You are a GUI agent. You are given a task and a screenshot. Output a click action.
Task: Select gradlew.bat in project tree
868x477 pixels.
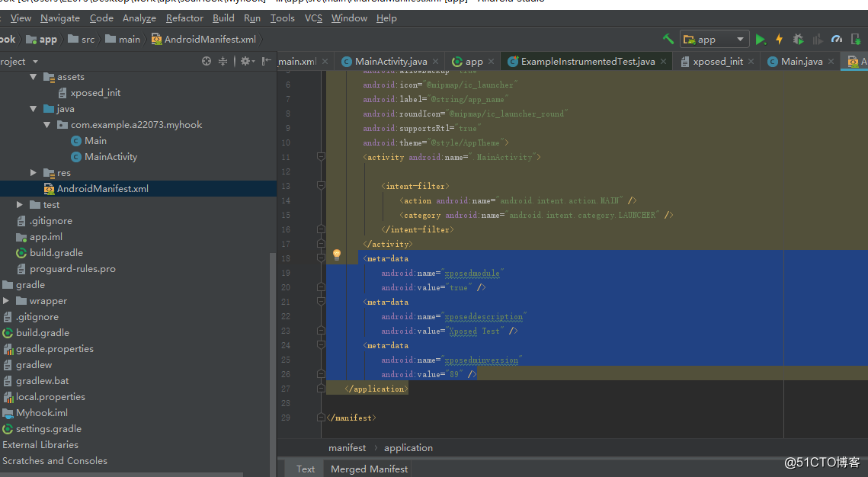click(x=42, y=381)
